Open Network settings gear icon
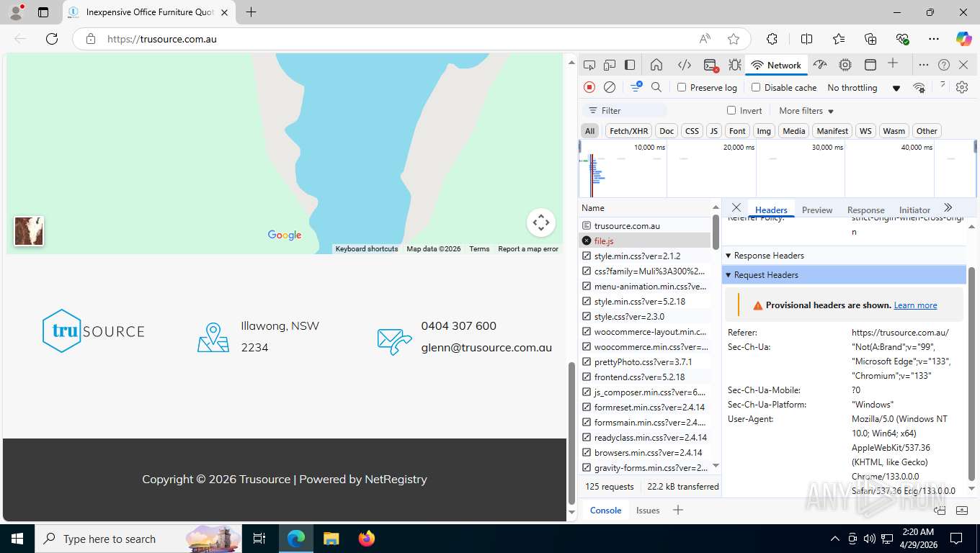 click(x=962, y=87)
